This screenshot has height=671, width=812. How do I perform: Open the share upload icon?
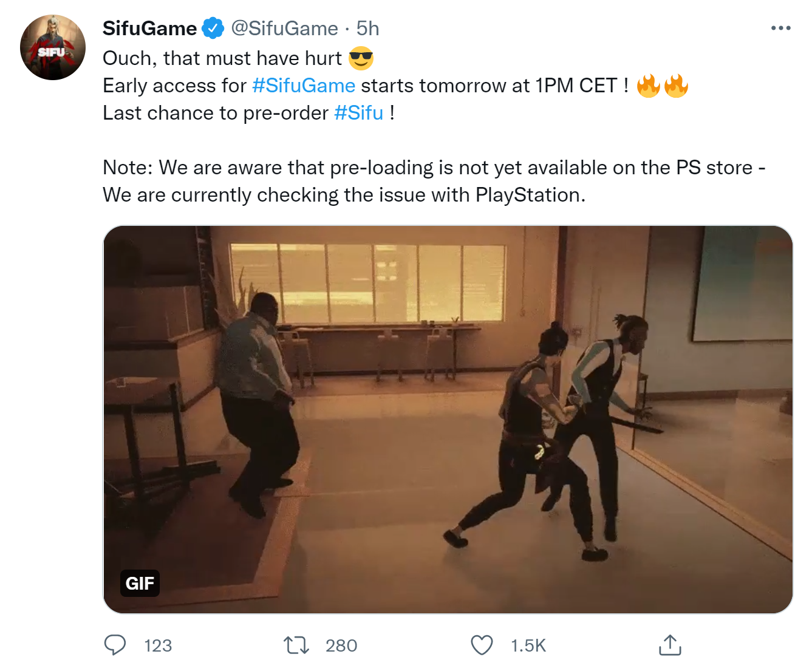[x=670, y=645]
